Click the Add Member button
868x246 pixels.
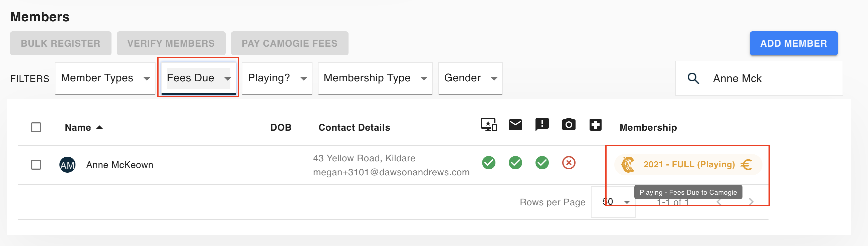tap(793, 43)
